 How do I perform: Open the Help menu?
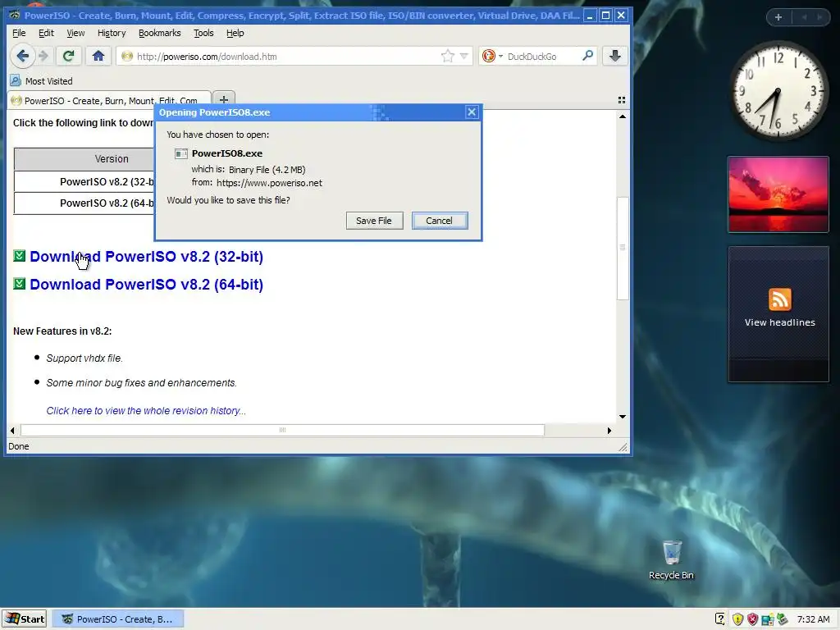pyautogui.click(x=235, y=33)
